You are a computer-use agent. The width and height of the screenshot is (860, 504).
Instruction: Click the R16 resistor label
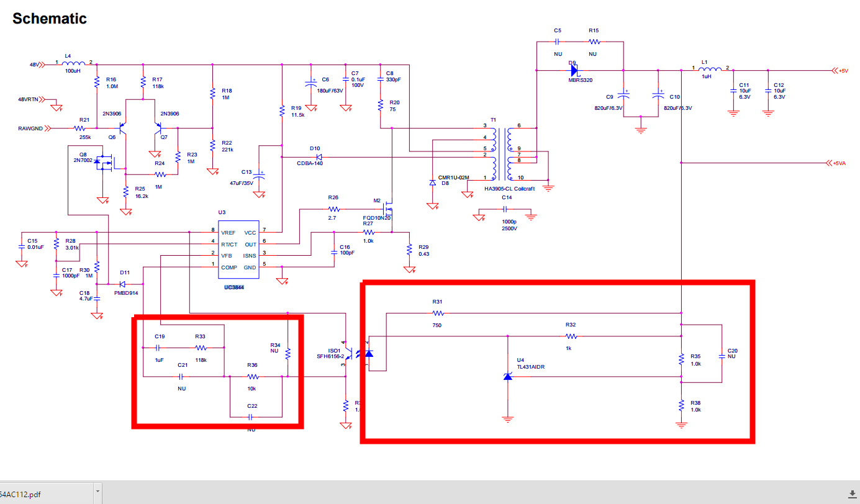click(111, 79)
